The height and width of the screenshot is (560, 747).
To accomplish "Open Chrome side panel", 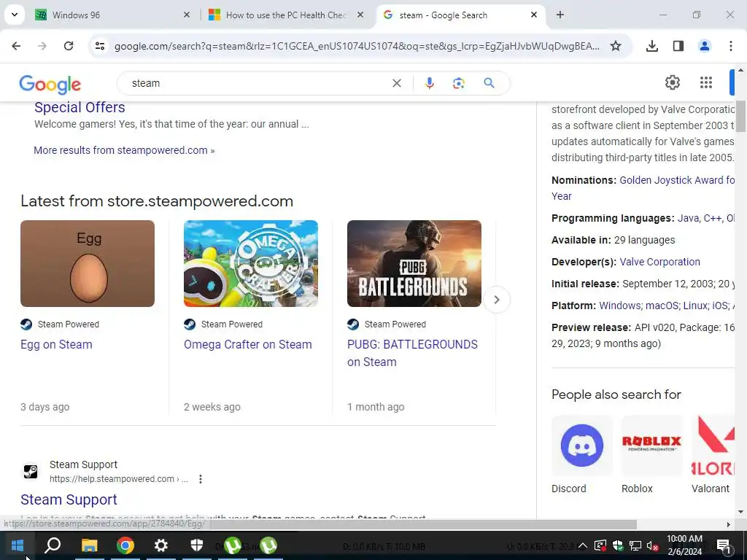I will 678,46.
